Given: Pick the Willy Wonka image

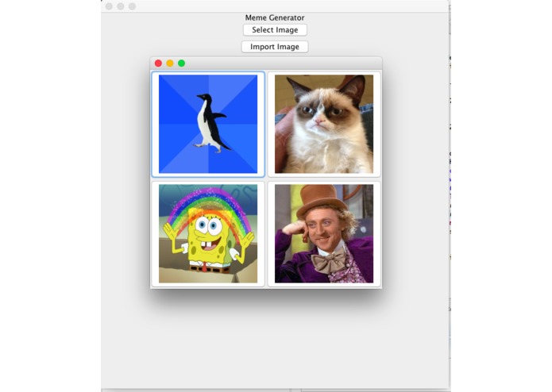Looking at the screenshot, I should [324, 234].
